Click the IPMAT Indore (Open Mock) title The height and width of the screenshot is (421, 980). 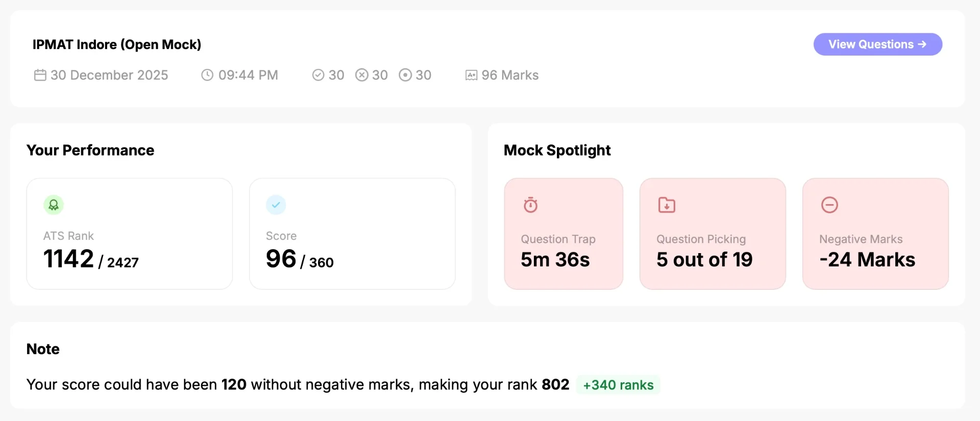[117, 44]
